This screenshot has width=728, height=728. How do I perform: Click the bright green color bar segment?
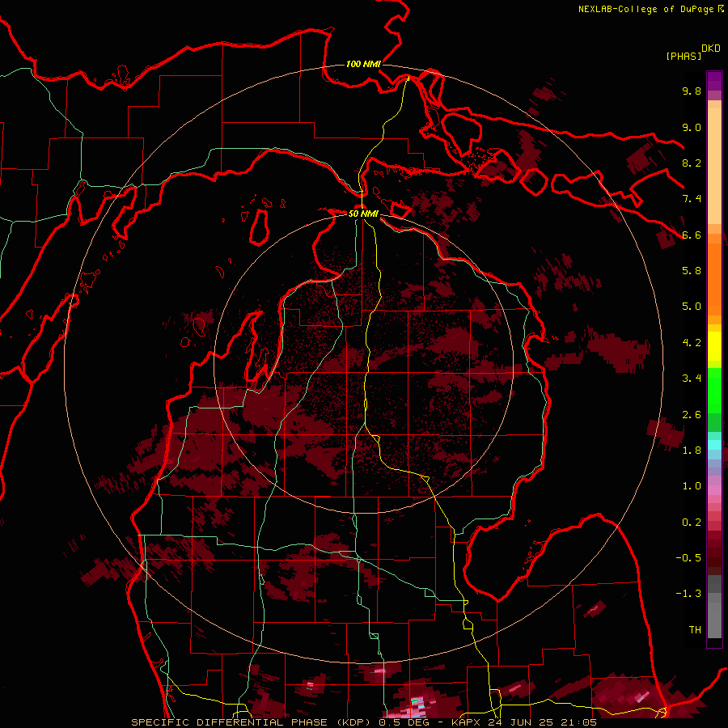pyautogui.click(x=714, y=390)
